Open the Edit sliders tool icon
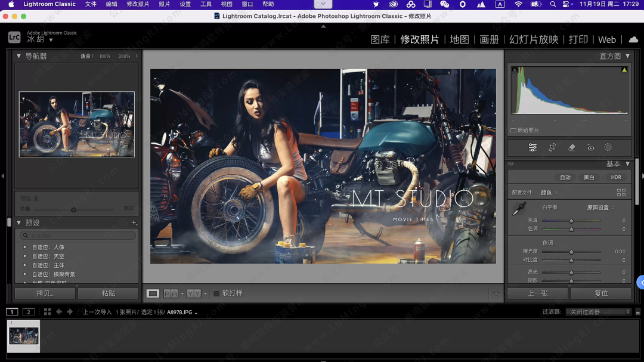This screenshot has width=644, height=362. [x=532, y=147]
